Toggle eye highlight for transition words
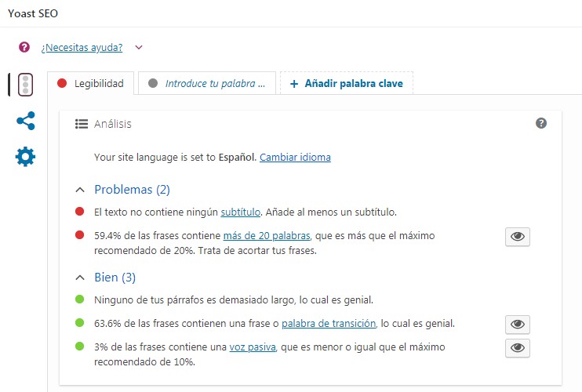This screenshot has height=392, width=582. 518,325
